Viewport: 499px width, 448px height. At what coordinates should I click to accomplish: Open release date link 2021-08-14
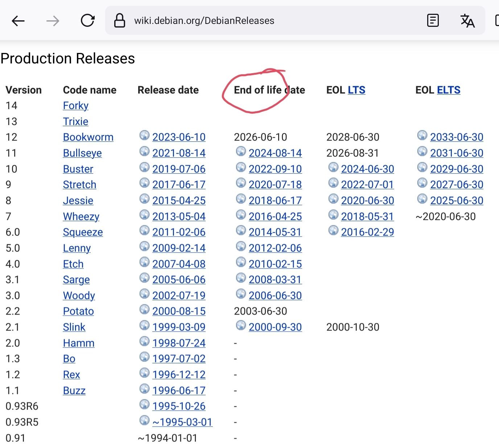pyautogui.click(x=179, y=153)
